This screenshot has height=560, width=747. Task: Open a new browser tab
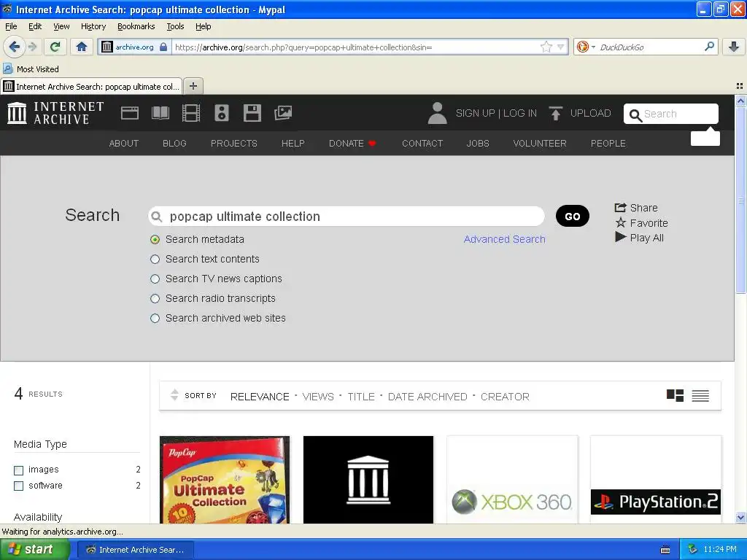[x=193, y=86]
